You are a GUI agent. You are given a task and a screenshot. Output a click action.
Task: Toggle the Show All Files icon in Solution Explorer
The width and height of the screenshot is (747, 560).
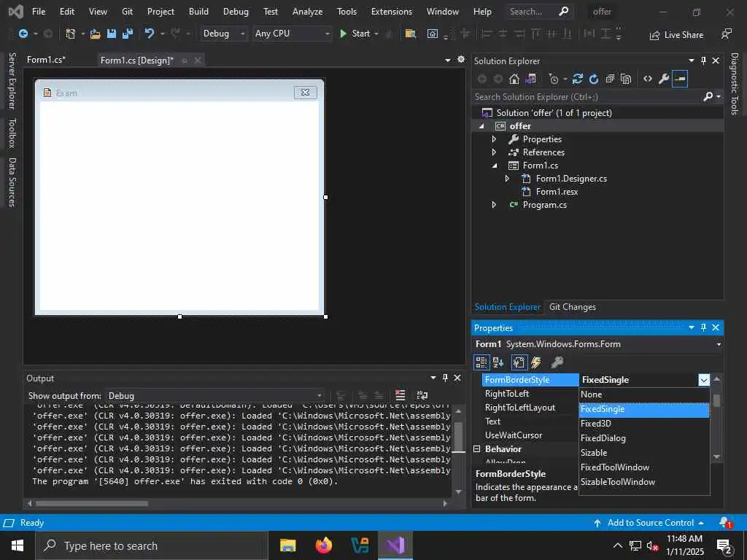tap(626, 79)
